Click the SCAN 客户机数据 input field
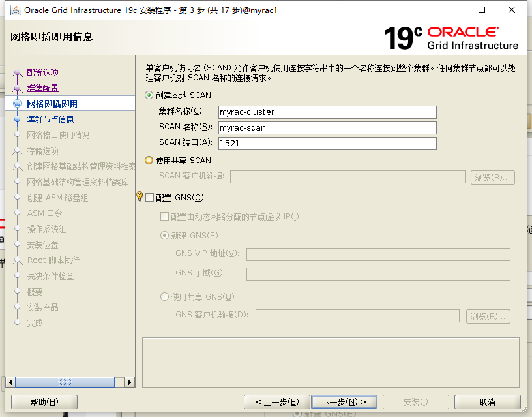The width and height of the screenshot is (532, 417). point(347,177)
